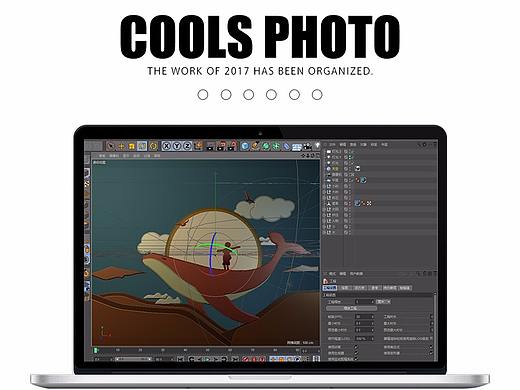
Task: Click black-white material tag on sky row
Action: pyautogui.click(x=357, y=168)
